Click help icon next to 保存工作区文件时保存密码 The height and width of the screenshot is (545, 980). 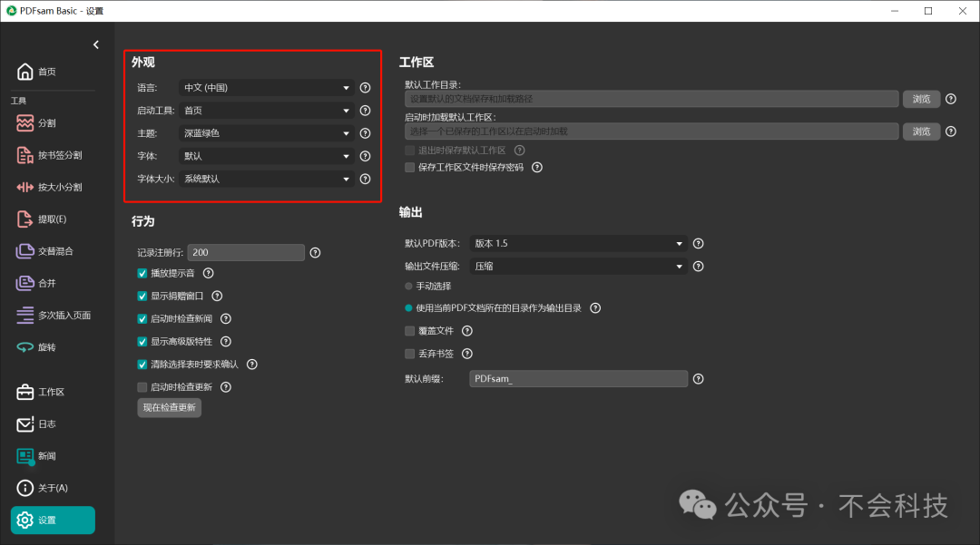[x=537, y=167]
